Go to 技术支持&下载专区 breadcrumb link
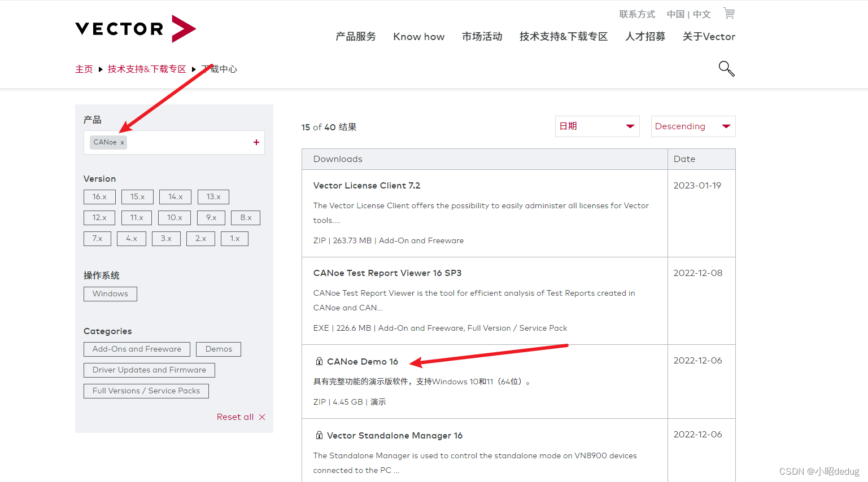 click(147, 69)
